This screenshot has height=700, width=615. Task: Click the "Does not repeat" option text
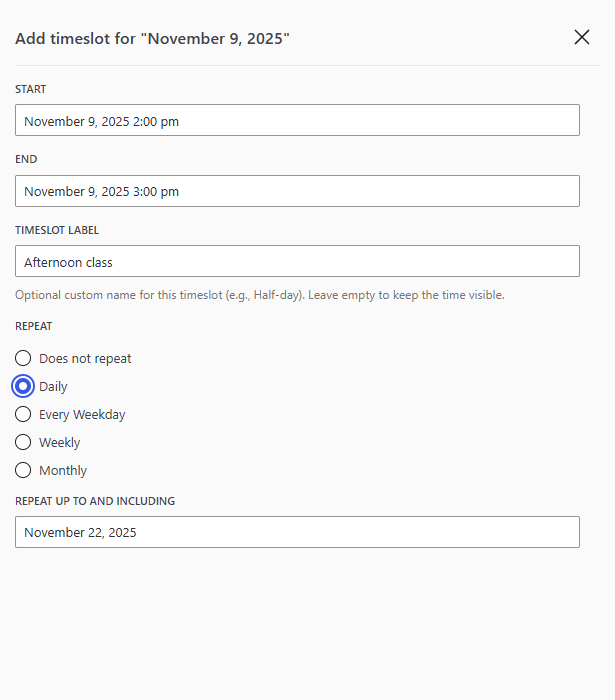pyautogui.click(x=85, y=358)
